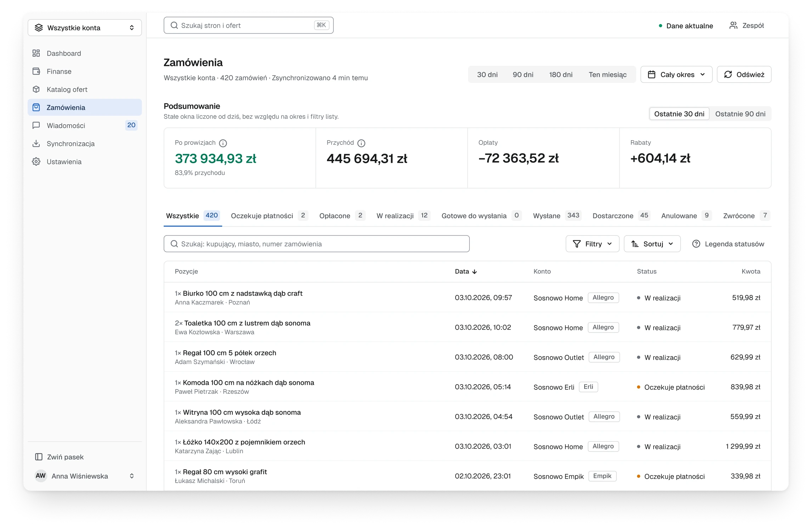Go to Synchronizacja in sidebar

pos(85,143)
